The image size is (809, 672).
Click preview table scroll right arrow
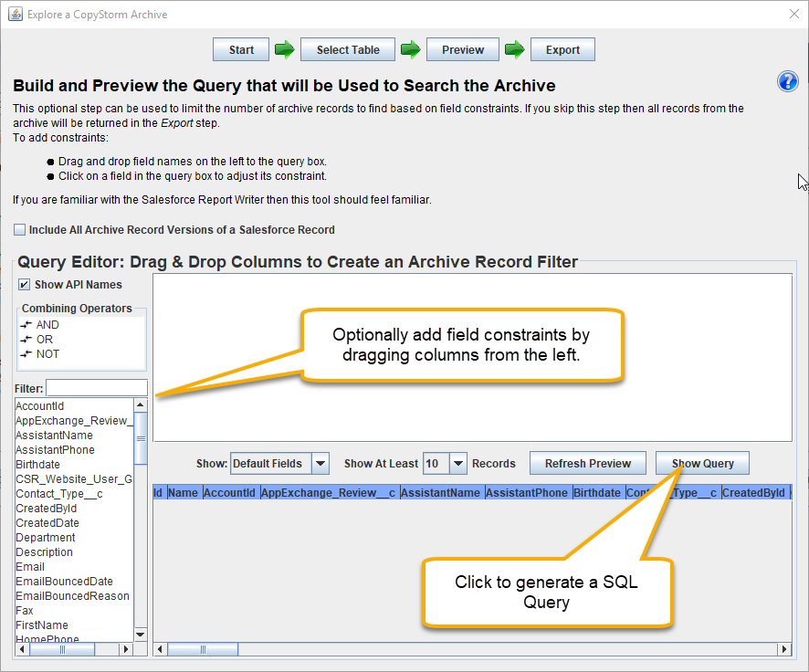coord(784,649)
